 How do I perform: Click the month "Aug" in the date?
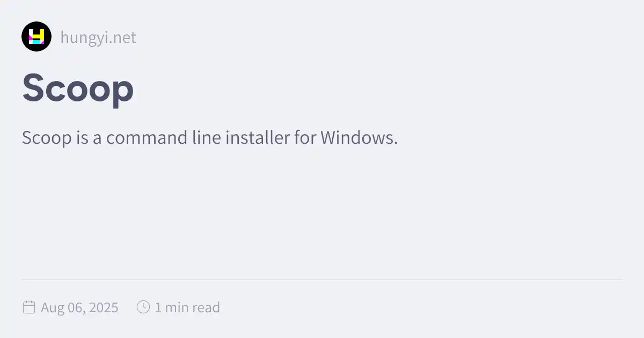(x=53, y=307)
